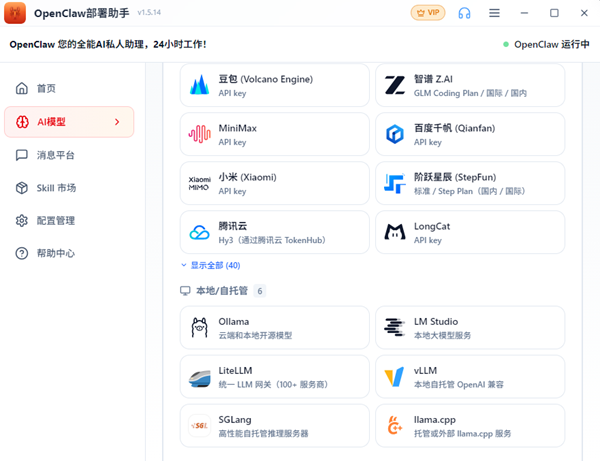Click the Skill 市场 cube icon

(22, 188)
